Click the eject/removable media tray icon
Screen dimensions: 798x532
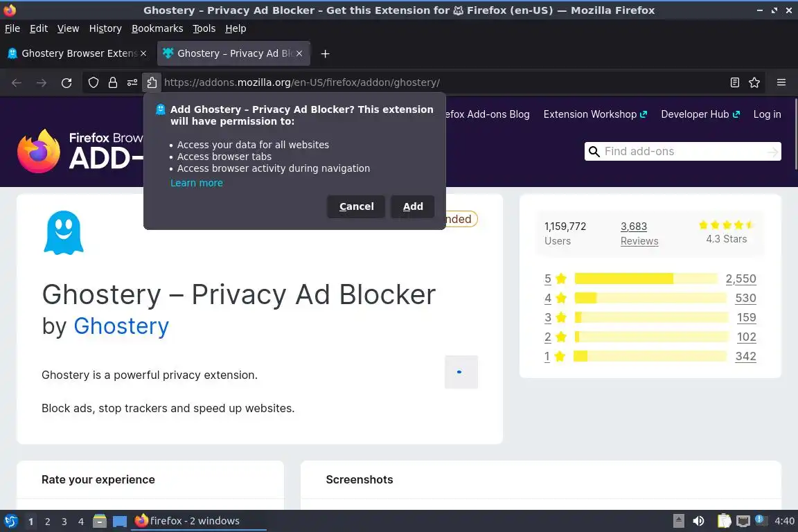click(679, 521)
